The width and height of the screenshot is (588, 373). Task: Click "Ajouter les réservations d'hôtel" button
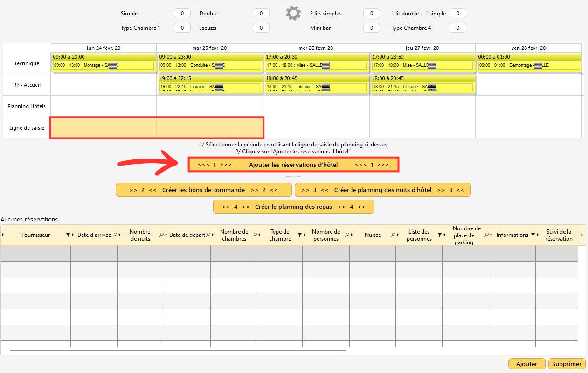tap(293, 165)
